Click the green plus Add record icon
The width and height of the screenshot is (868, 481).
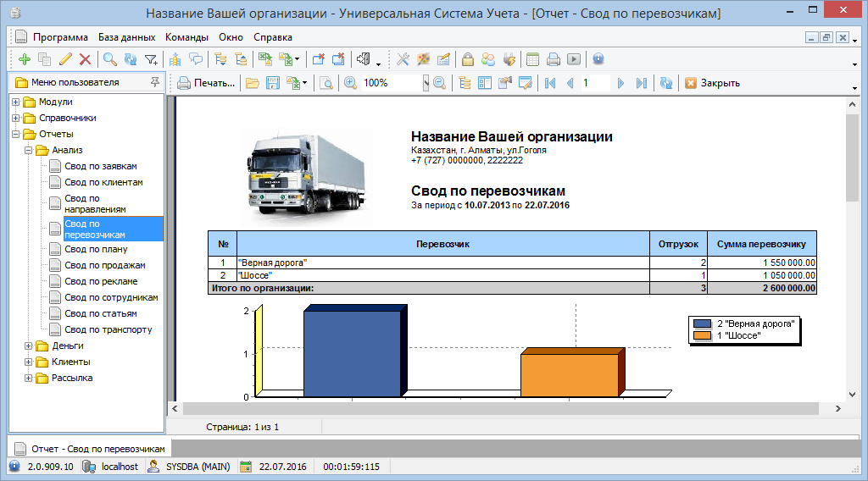coord(25,59)
